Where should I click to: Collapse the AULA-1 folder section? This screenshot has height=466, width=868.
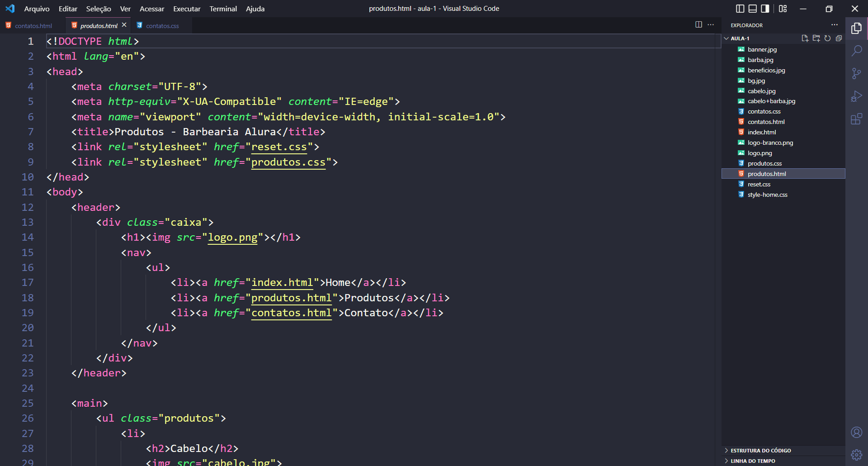[740, 38]
